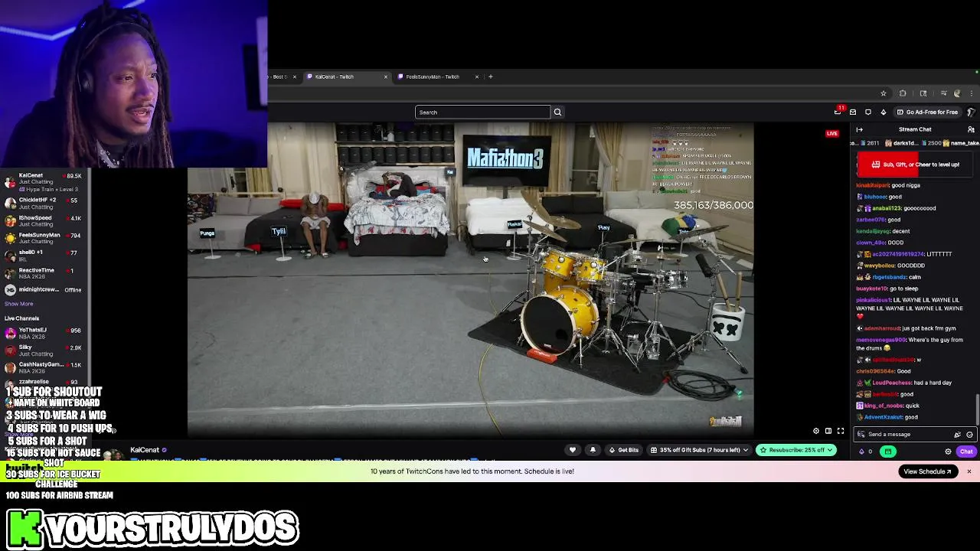Open the KaiCenat channel in followed list
The image size is (980, 551).
tap(43, 182)
